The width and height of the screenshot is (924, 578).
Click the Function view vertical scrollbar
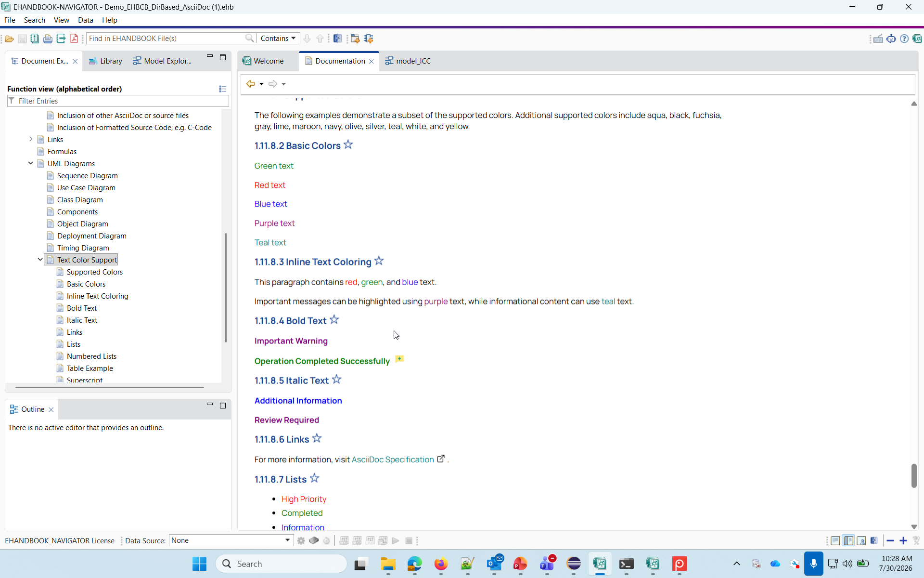[x=226, y=288]
